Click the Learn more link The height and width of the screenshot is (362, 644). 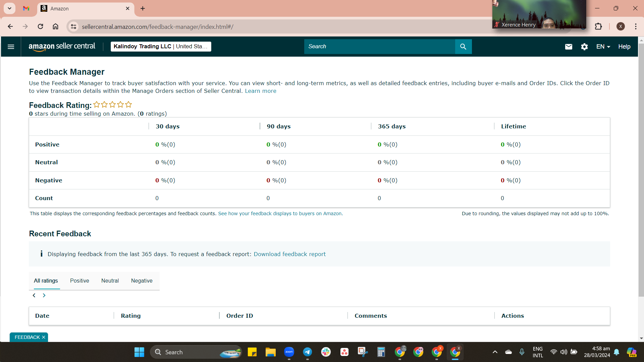pos(261,91)
